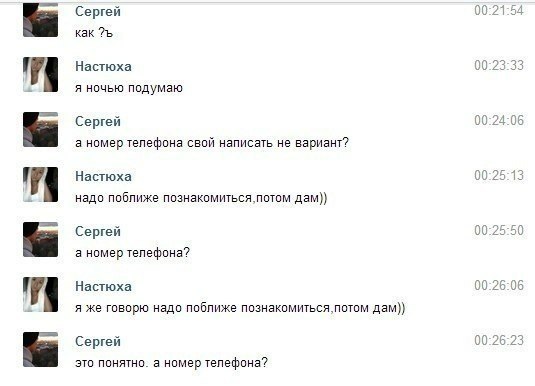Select the message "я ночью подумаю"
Screen dimensions: 535x386
tap(129, 88)
